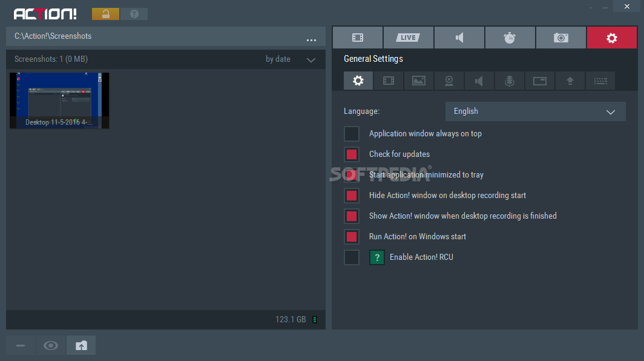Enable Application window always on top

352,134
